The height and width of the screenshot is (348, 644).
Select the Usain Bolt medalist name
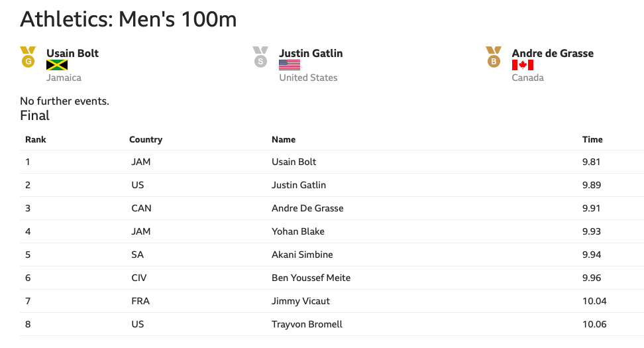[72, 53]
